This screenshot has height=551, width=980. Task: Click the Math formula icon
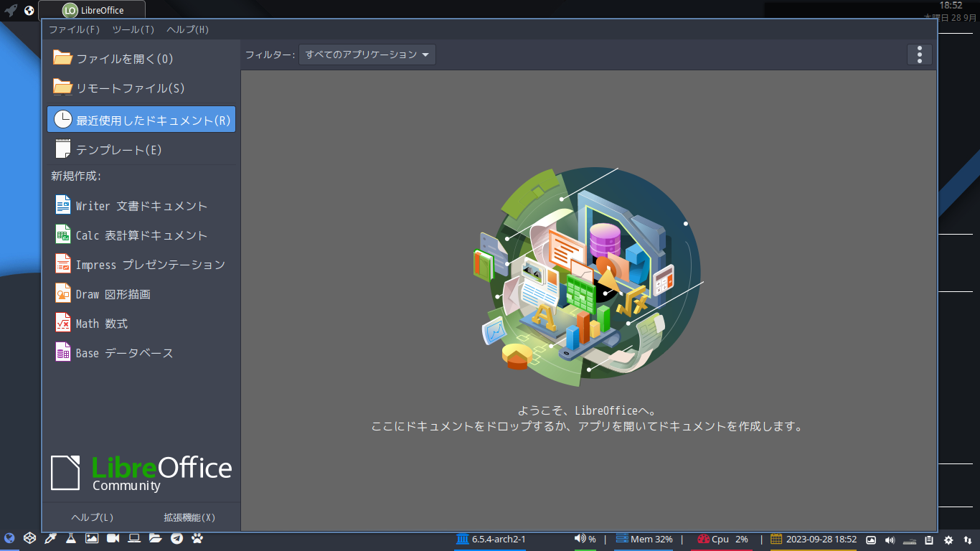click(63, 323)
